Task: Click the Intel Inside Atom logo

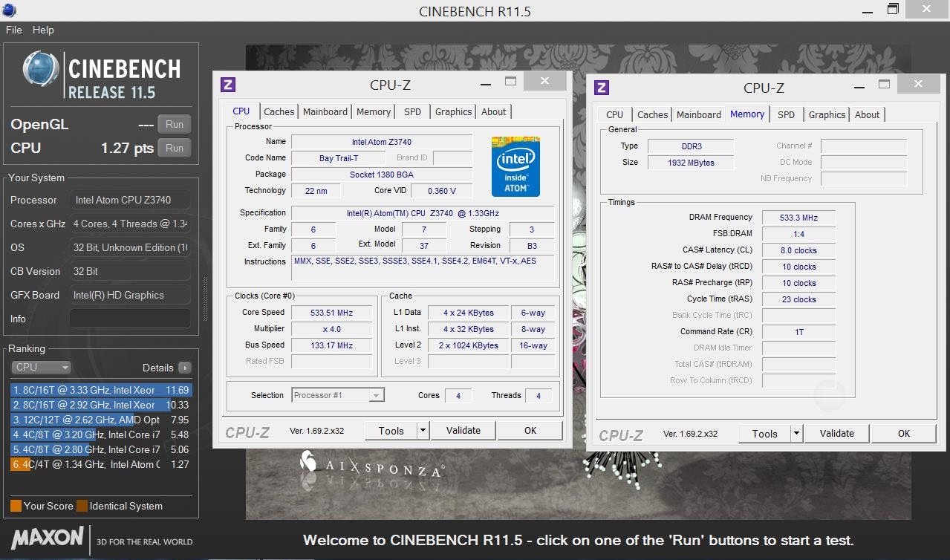Action: 515,166
